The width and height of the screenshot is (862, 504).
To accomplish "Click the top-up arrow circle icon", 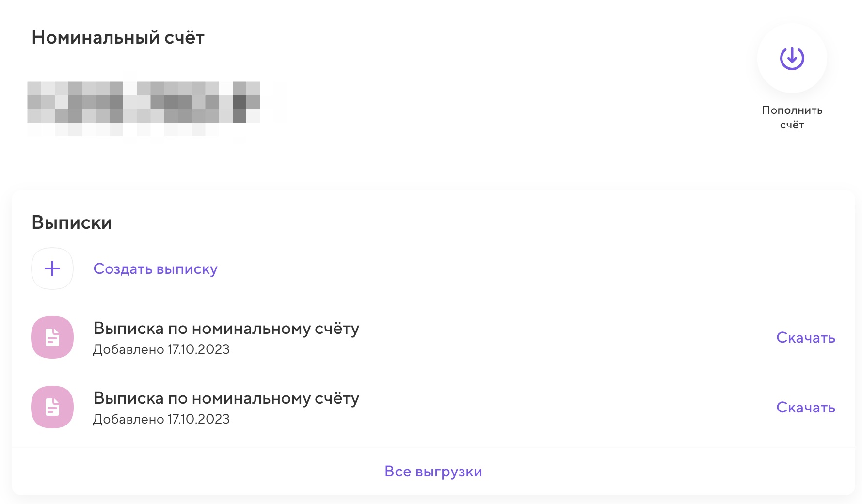I will point(792,59).
